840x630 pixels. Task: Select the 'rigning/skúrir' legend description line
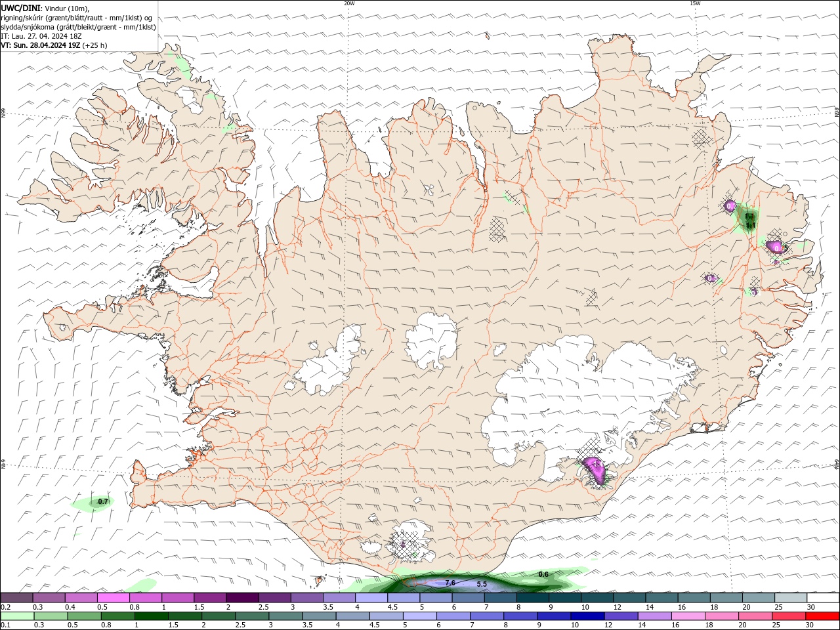click(77, 18)
